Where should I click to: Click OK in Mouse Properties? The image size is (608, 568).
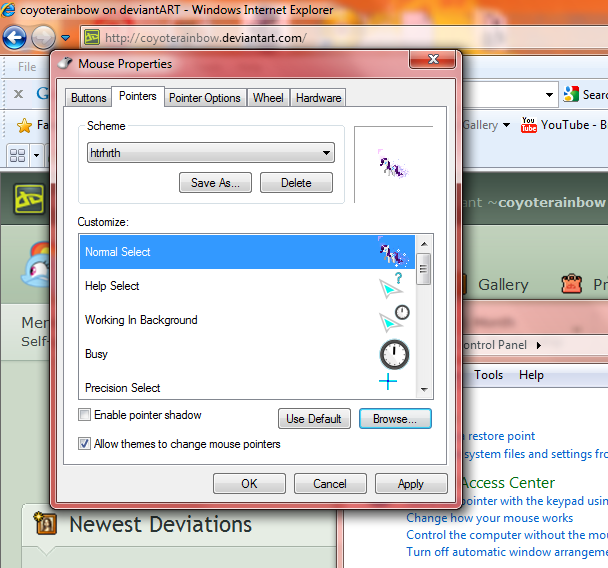249,483
